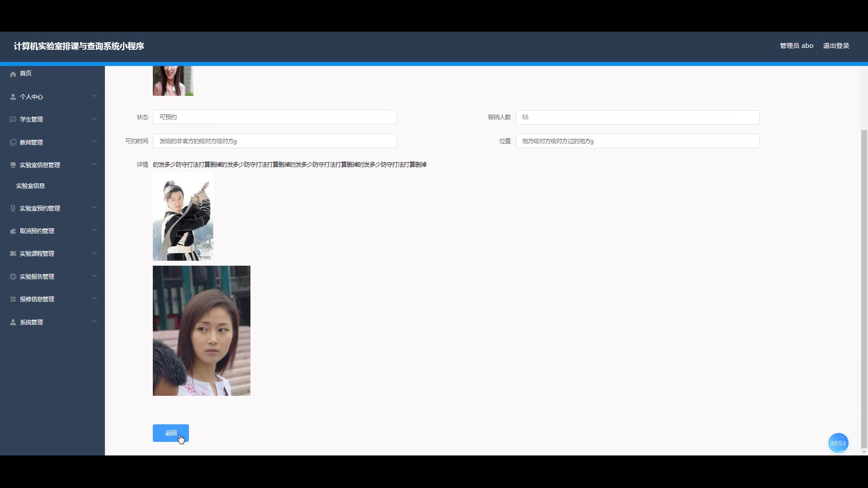Click the icon beside 取消预约管理

[x=13, y=231]
